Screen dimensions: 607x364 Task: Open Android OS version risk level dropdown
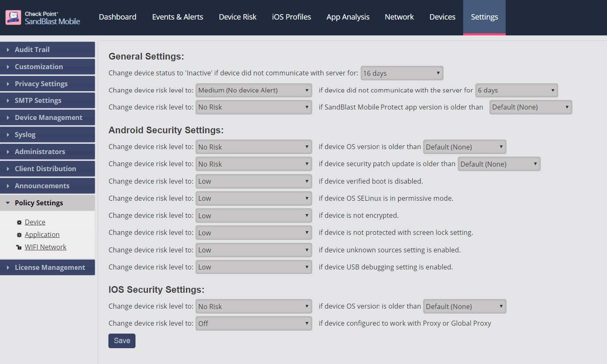coord(254,147)
